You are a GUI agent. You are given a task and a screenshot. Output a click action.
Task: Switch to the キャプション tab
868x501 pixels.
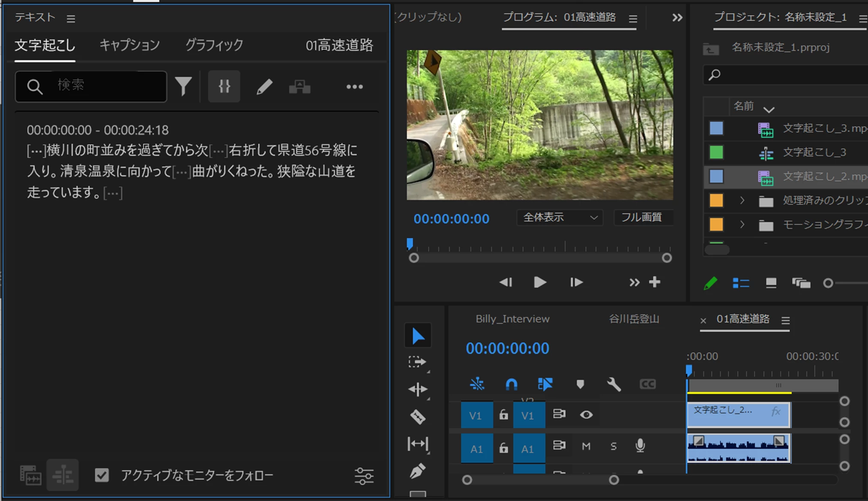[129, 45]
